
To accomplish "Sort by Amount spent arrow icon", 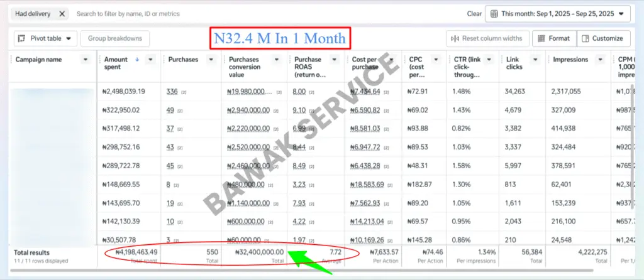I will (x=138, y=60).
